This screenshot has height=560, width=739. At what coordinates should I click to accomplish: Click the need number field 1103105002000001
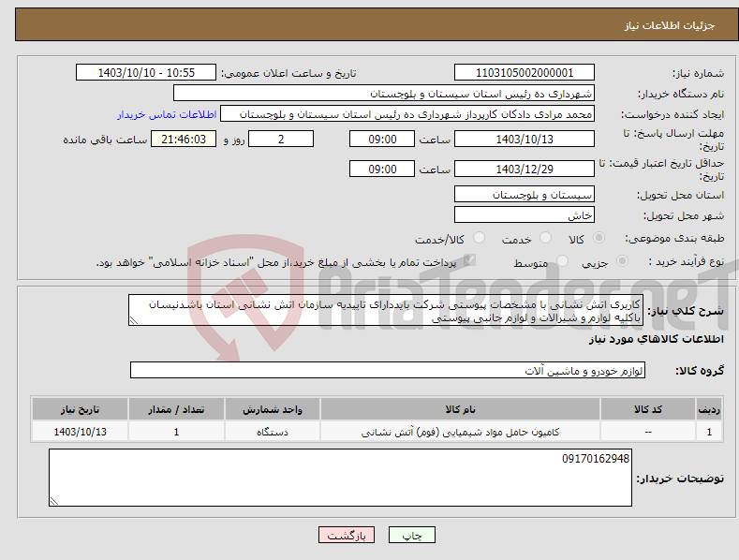(x=525, y=73)
